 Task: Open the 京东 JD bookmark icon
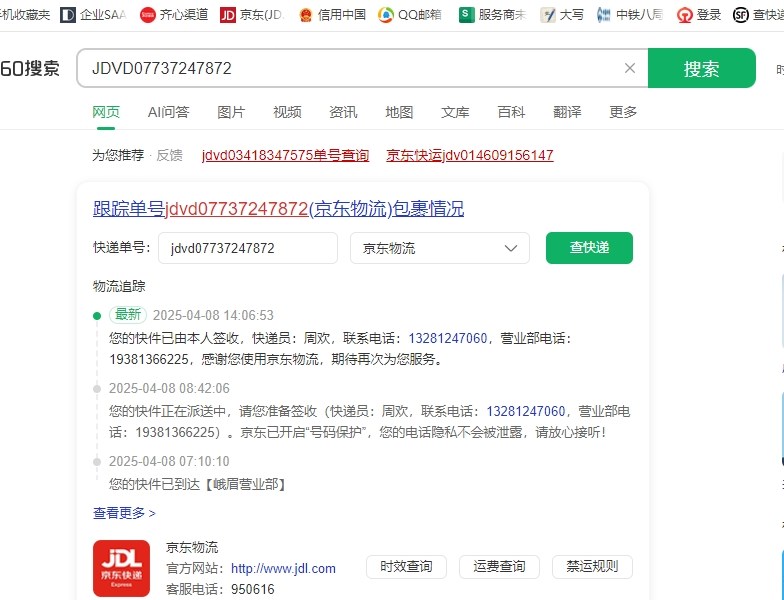(228, 15)
